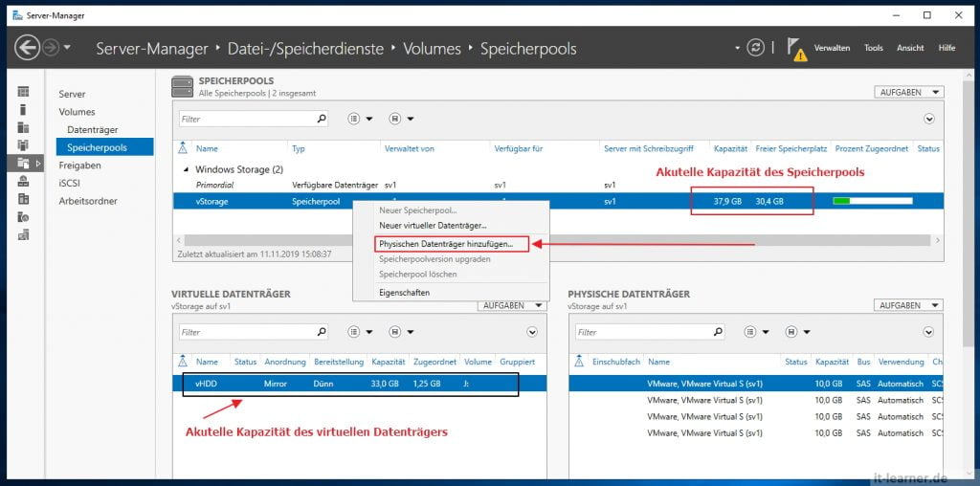This screenshot has width=980, height=486.
Task: Click Datei-/Speicherdienste breadcrumb
Action: (x=305, y=49)
